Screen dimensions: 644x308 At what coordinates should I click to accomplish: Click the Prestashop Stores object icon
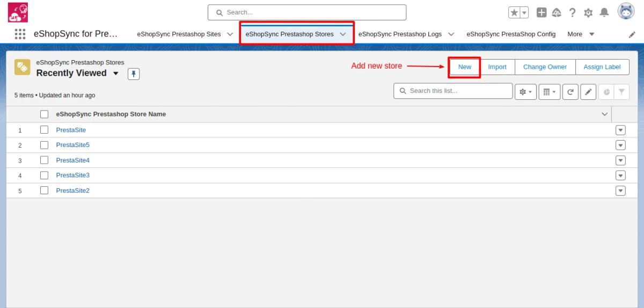(x=23, y=67)
